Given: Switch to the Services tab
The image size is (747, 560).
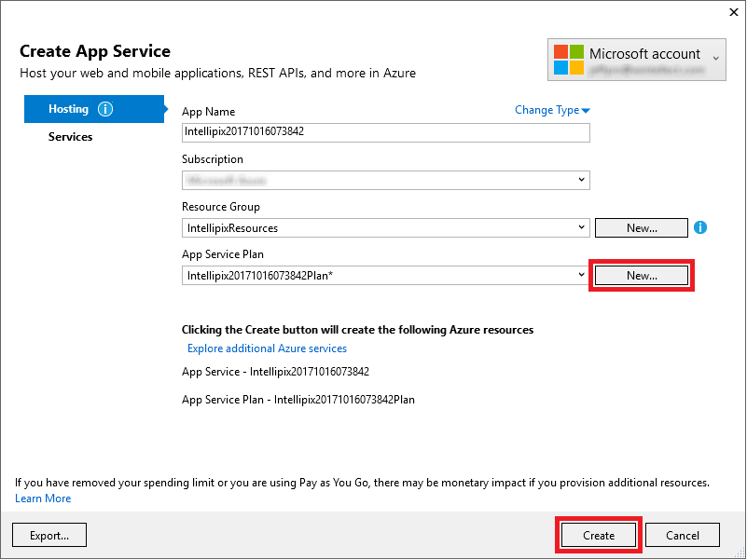Looking at the screenshot, I should 71,137.
